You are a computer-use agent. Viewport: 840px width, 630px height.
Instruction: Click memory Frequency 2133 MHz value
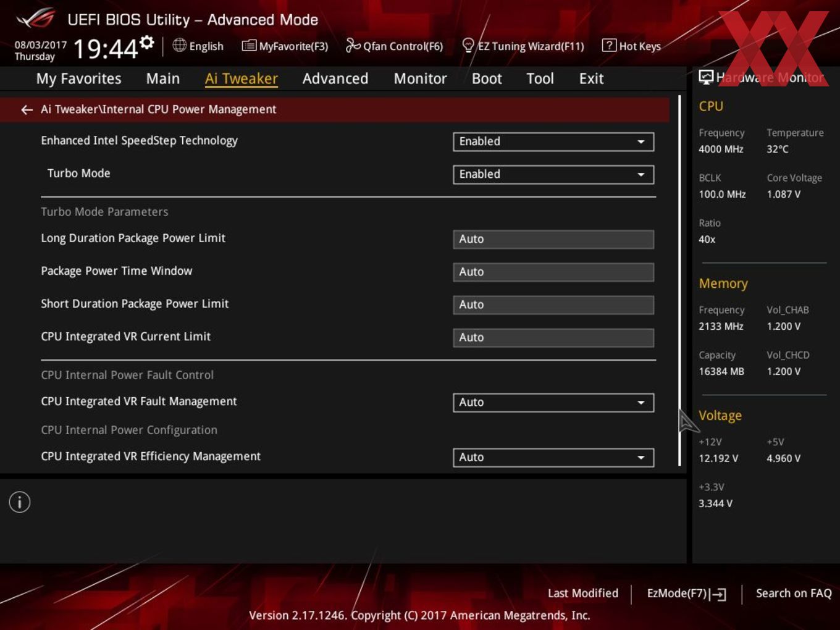point(721,326)
